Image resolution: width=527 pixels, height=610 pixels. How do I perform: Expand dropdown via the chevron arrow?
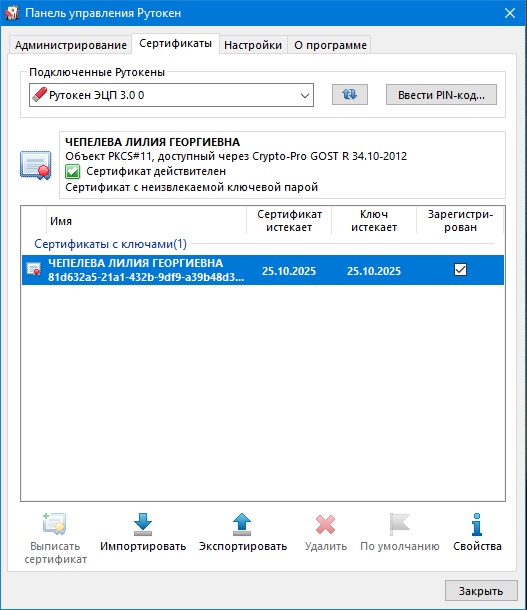[x=305, y=95]
